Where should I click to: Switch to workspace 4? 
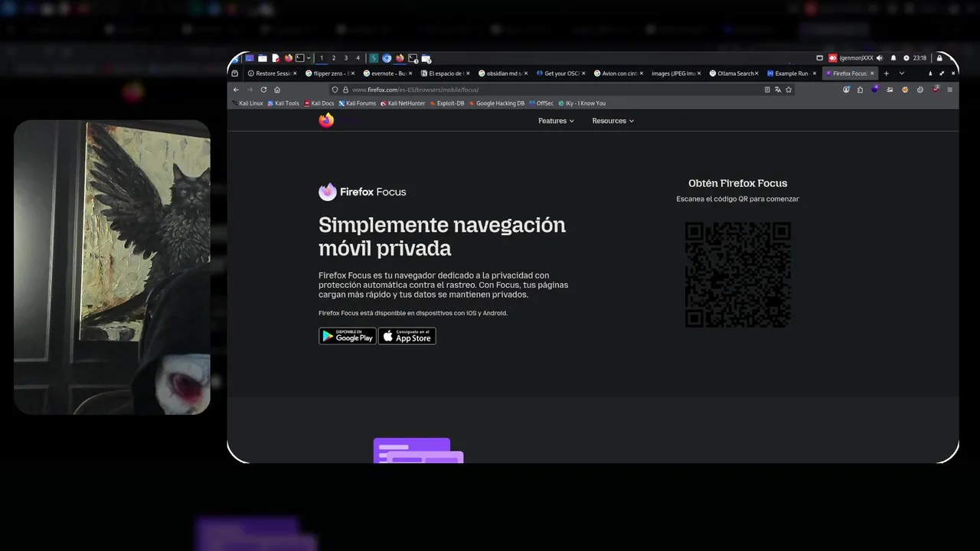pos(358,58)
